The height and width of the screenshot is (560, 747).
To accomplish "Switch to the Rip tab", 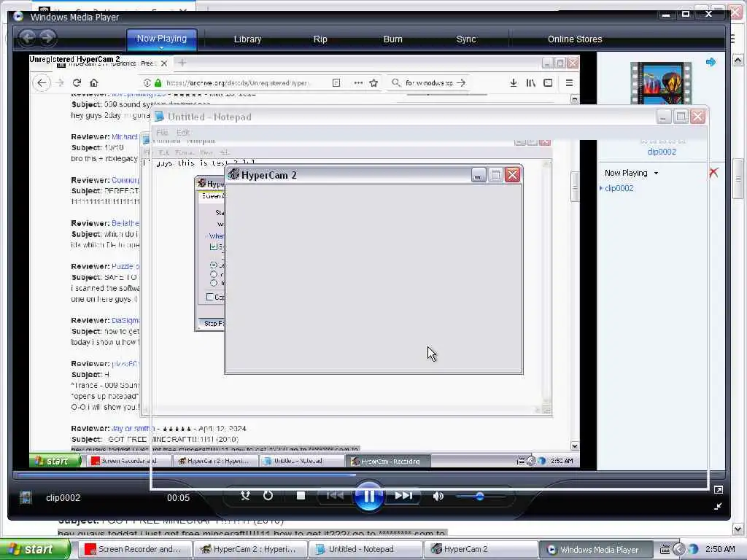I will tap(320, 39).
